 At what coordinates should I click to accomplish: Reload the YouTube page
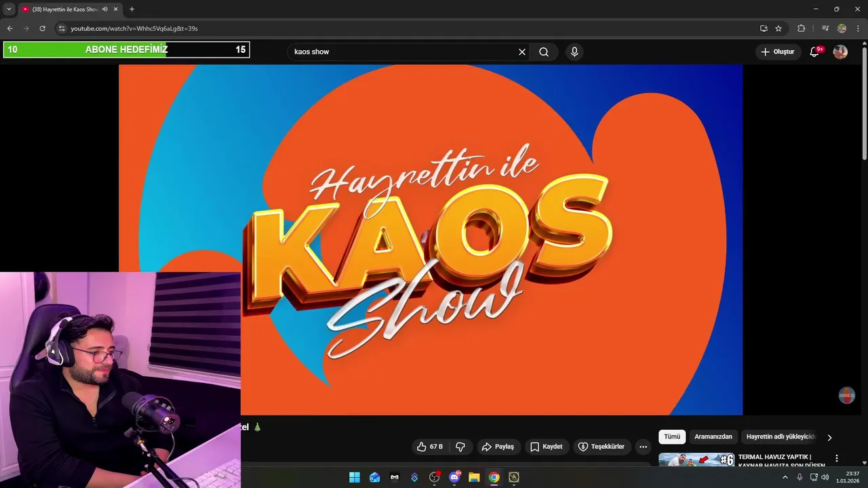point(42,28)
